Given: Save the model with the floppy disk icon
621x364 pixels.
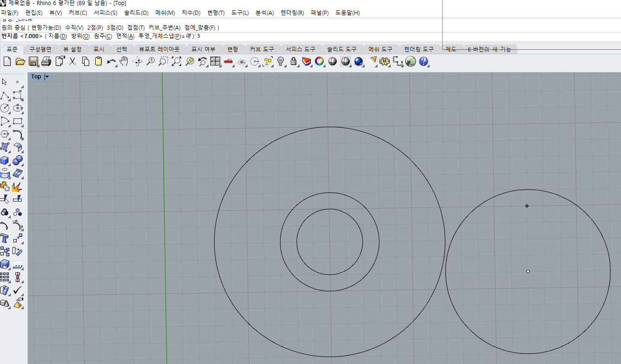Looking at the screenshot, I should [x=33, y=61].
